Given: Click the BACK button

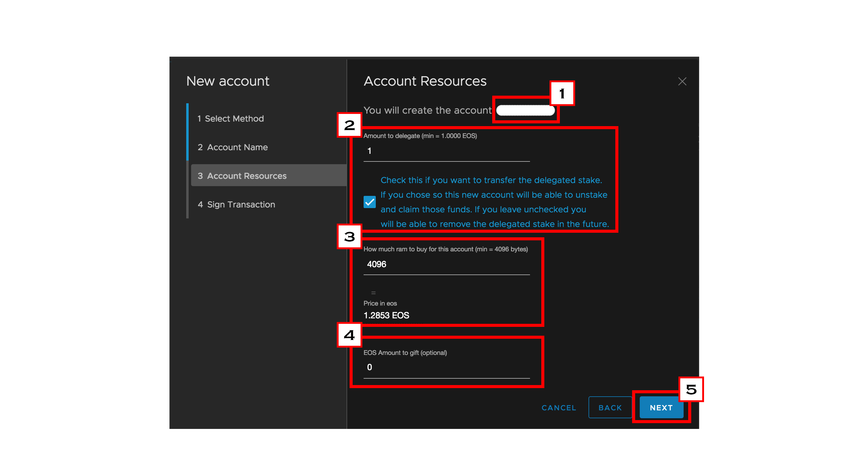Looking at the screenshot, I should pos(610,407).
